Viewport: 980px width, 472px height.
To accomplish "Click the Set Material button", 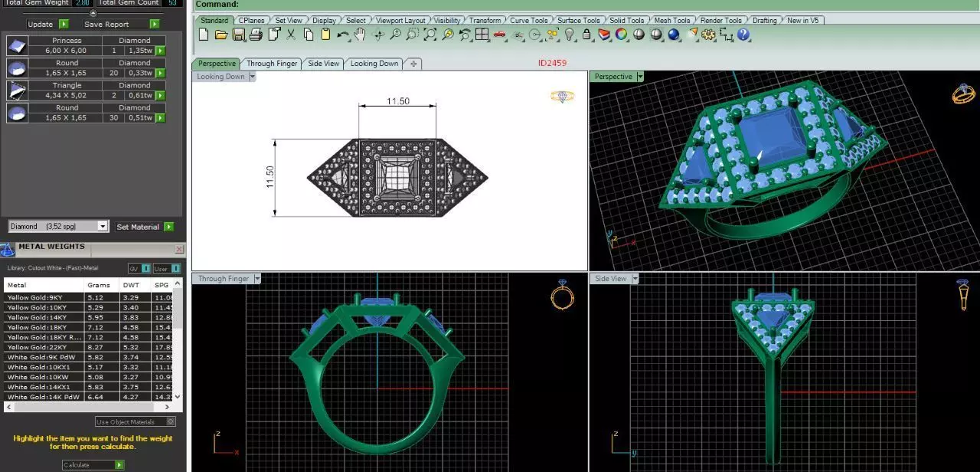I will point(144,227).
